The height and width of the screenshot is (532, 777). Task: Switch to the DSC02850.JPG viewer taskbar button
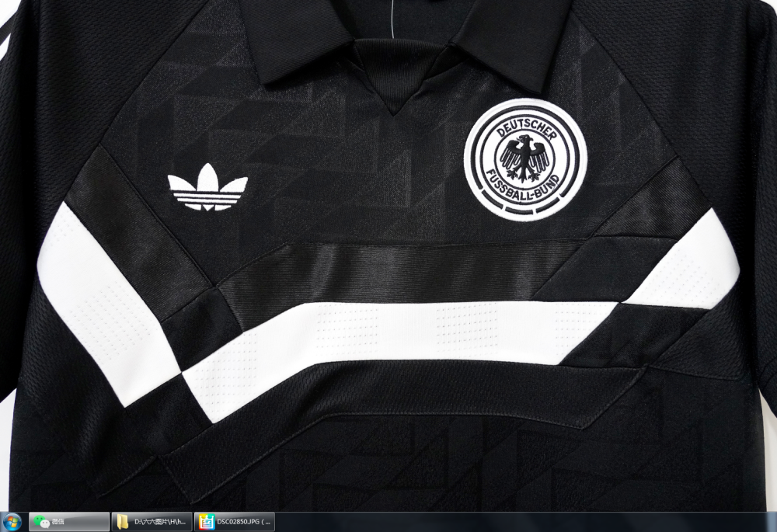coord(235,522)
